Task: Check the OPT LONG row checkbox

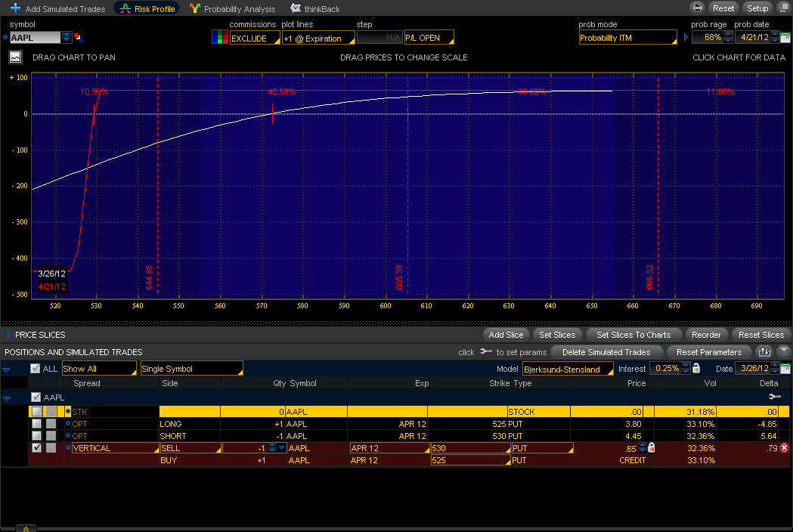Action: (36, 424)
